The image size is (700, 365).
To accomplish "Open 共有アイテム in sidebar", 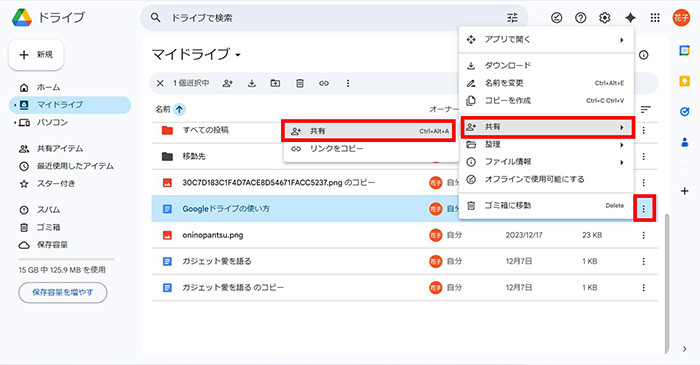I will (x=60, y=149).
